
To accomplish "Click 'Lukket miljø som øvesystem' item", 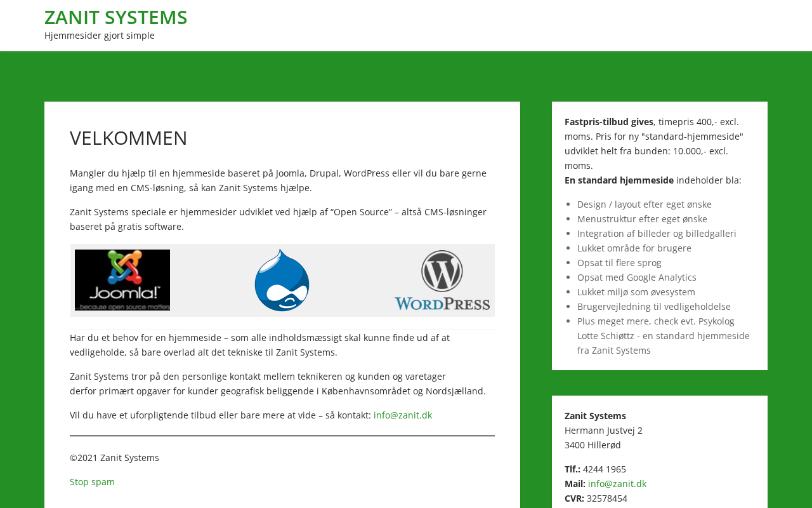I will (x=636, y=292).
